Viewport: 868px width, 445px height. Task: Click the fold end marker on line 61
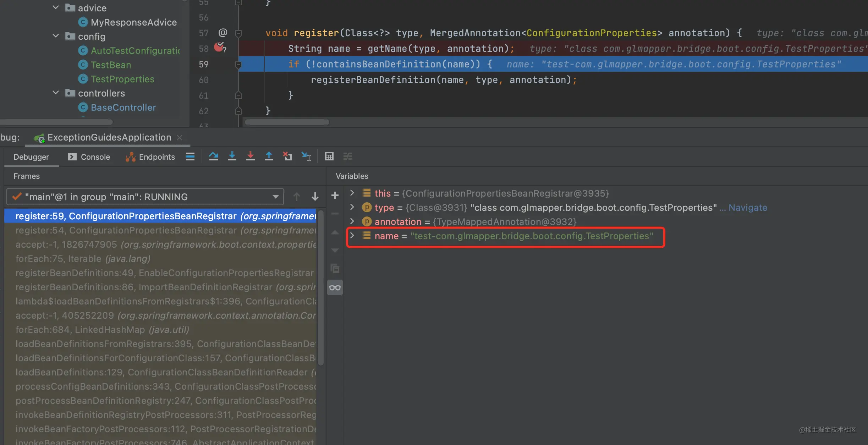(x=238, y=95)
